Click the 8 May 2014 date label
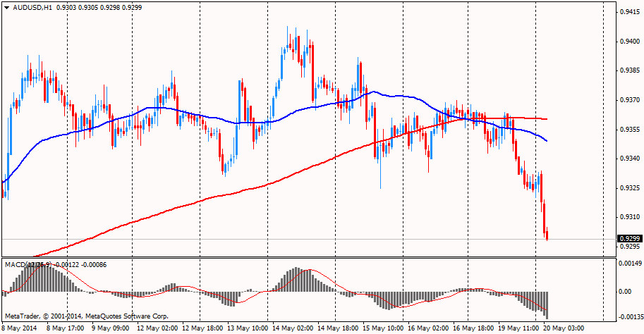This screenshot has height=334, width=644. click(19, 328)
